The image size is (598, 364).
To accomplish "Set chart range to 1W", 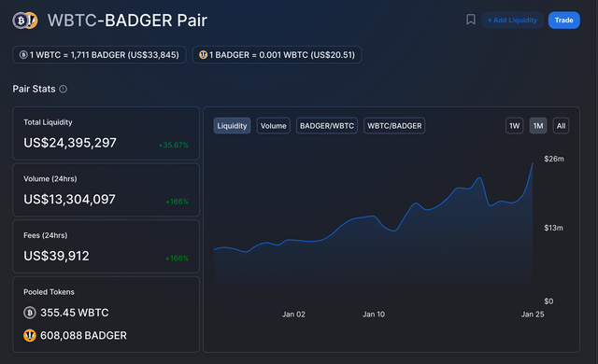I will point(514,126).
